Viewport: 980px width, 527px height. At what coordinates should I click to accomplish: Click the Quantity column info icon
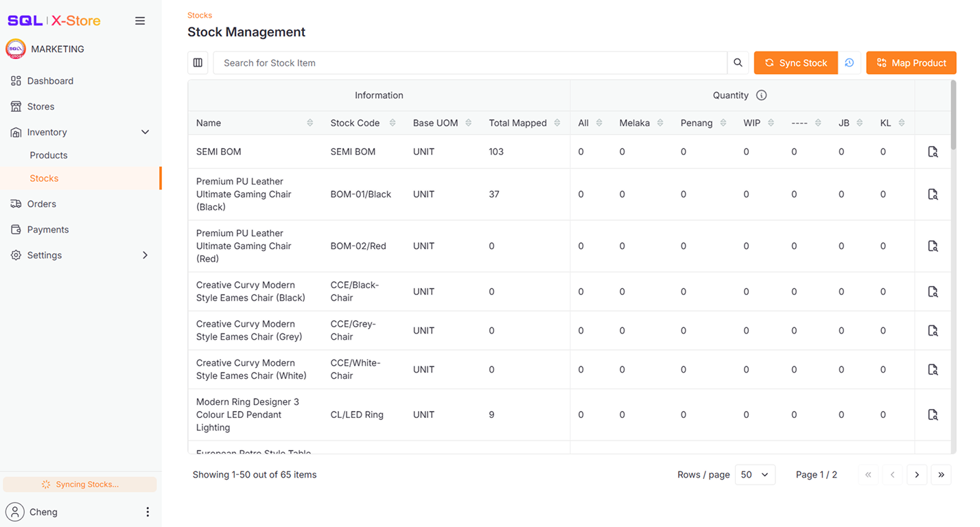coord(761,95)
